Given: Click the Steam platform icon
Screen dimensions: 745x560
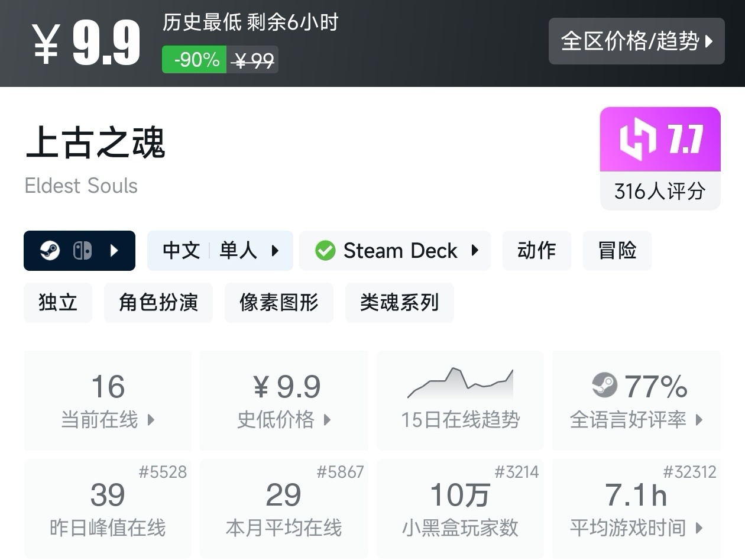Looking at the screenshot, I should (50, 251).
